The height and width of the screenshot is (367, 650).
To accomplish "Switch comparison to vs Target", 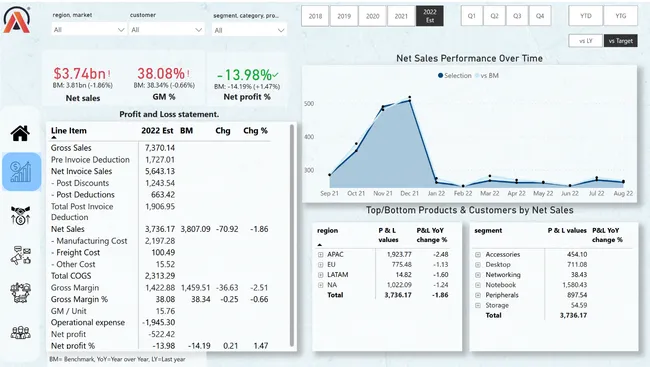I will point(621,41).
